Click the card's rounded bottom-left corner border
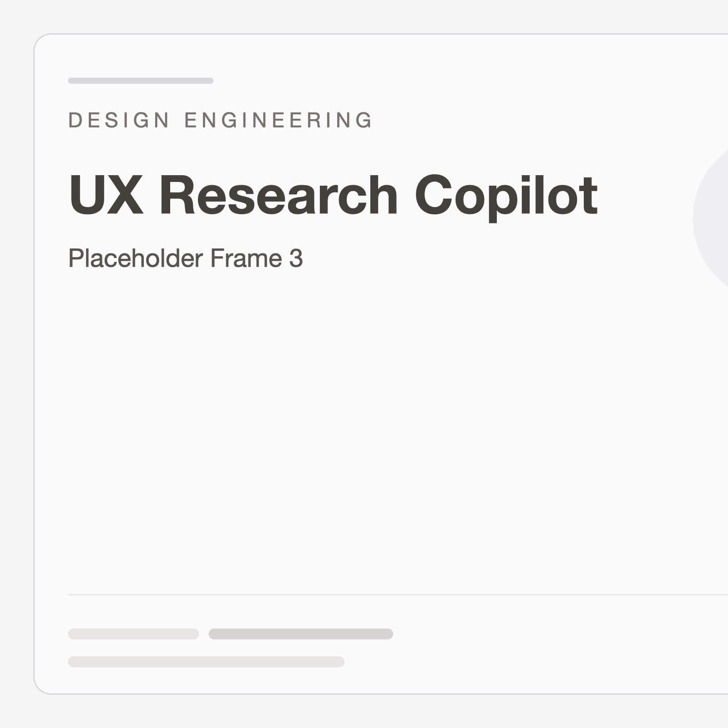This screenshot has height=728, width=728. [x=39, y=689]
